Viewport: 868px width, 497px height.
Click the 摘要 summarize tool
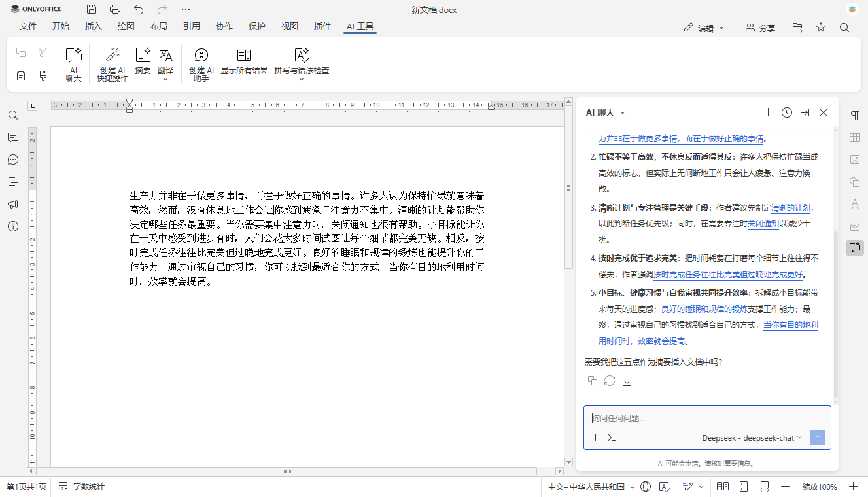tap(143, 61)
